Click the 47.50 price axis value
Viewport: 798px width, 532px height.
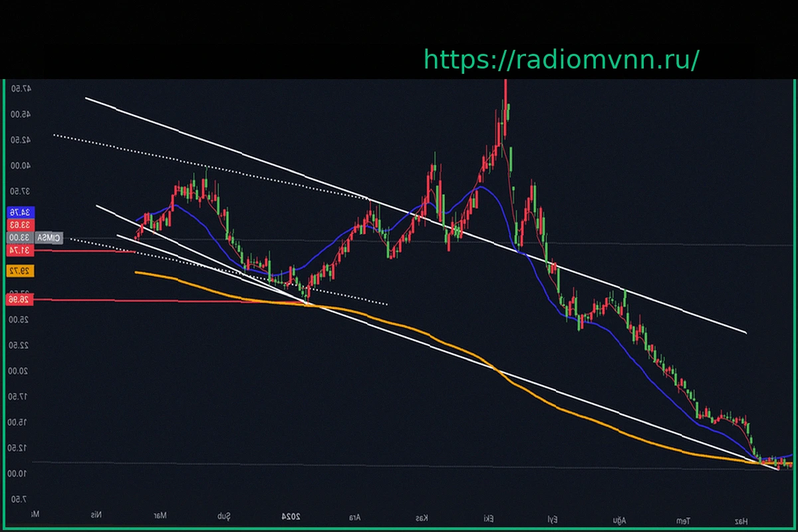[x=22, y=88]
